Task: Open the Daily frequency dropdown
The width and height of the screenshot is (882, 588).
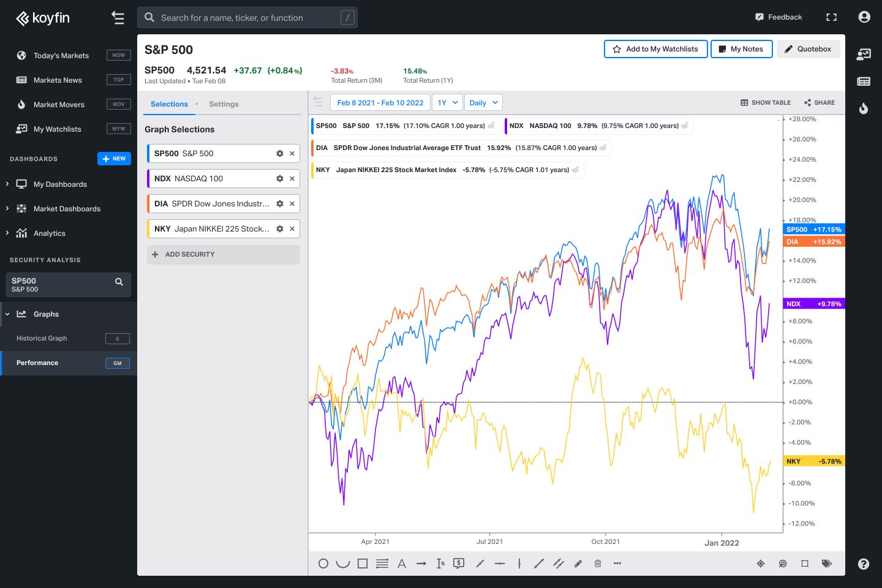Action: click(483, 103)
